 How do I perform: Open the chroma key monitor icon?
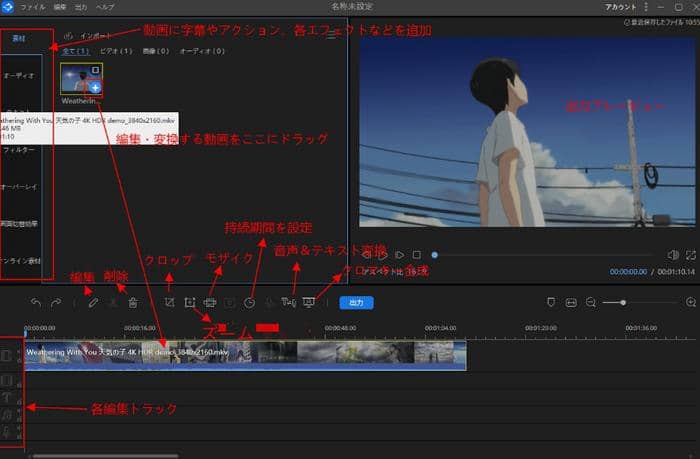click(x=308, y=303)
